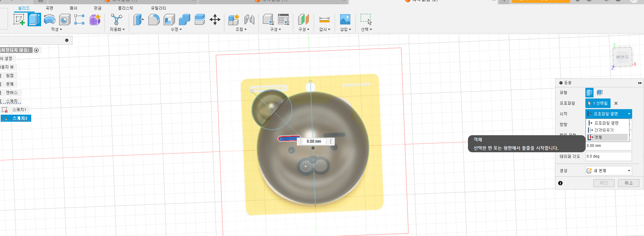Select 본체 folder in browser tree

[10, 84]
